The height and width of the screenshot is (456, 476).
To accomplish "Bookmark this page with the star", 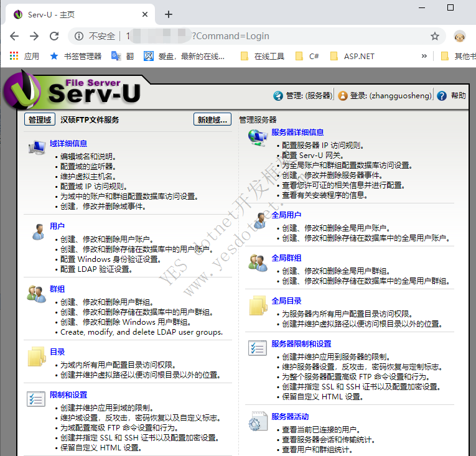I will [435, 36].
